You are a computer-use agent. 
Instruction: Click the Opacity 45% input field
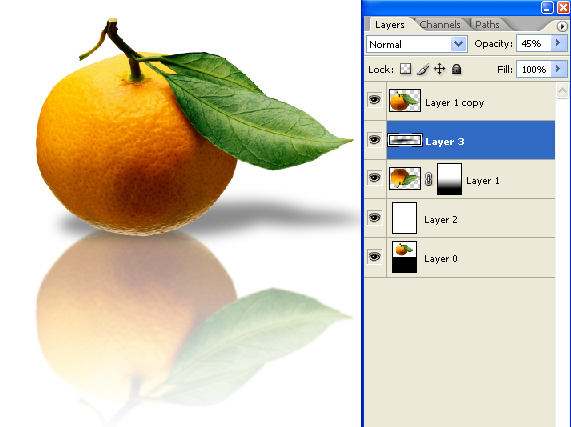[534, 44]
